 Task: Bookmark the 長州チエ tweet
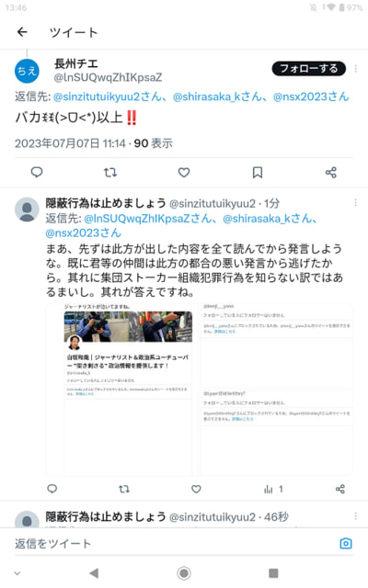tap(258, 172)
